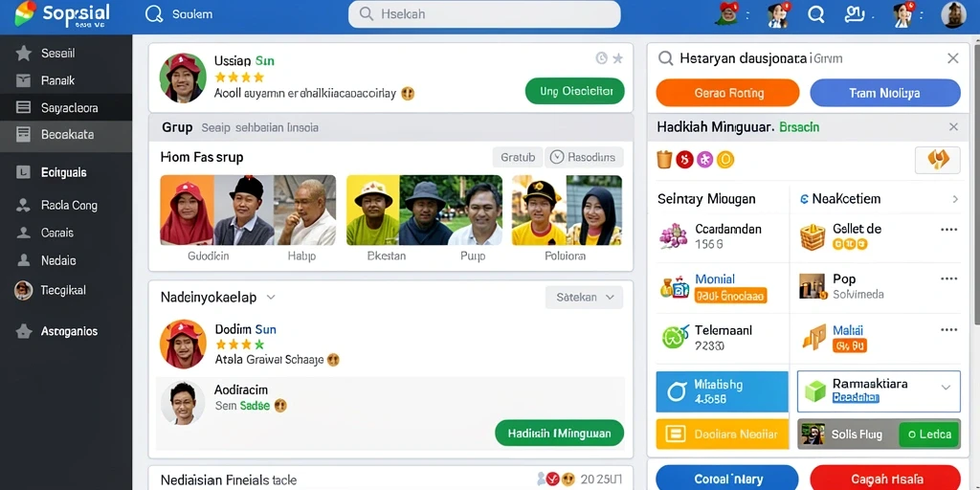Open more options for Pop
This screenshot has width=980, height=490.
click(948, 279)
